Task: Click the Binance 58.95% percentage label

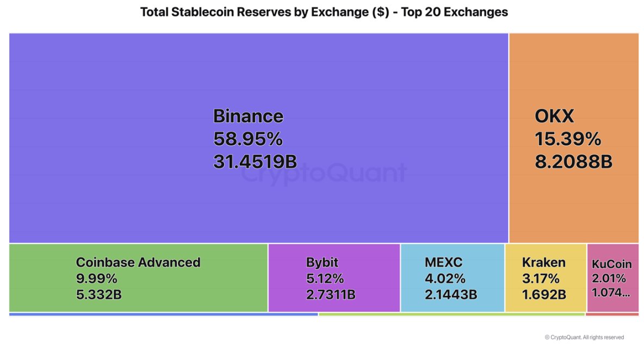Action: [247, 139]
